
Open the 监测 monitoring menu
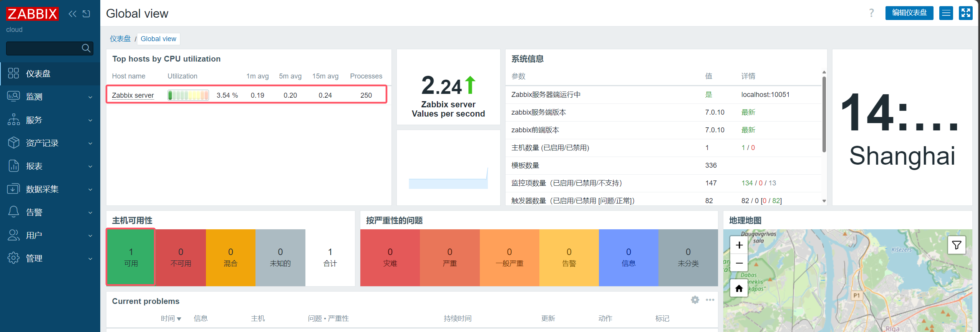pyautogui.click(x=50, y=97)
